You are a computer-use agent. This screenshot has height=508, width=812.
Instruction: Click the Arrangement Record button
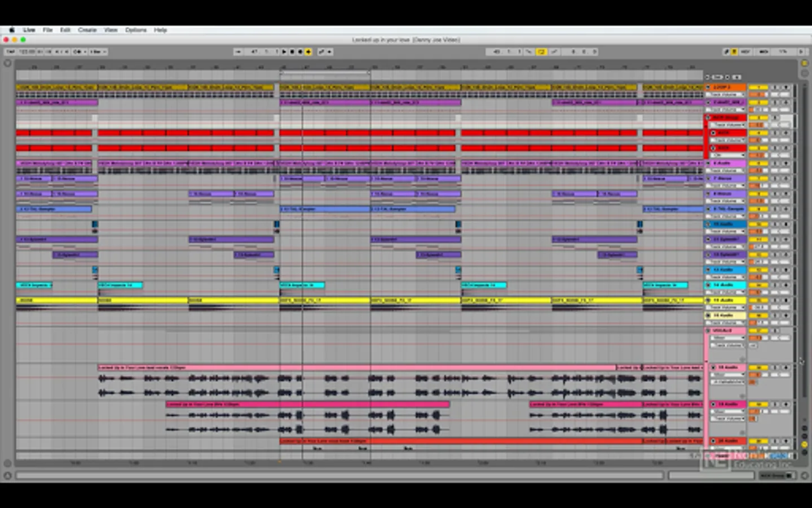(300, 51)
